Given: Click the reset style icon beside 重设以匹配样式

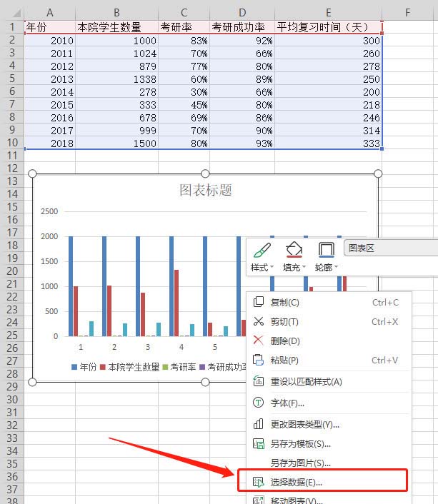Looking at the screenshot, I should 259,381.
